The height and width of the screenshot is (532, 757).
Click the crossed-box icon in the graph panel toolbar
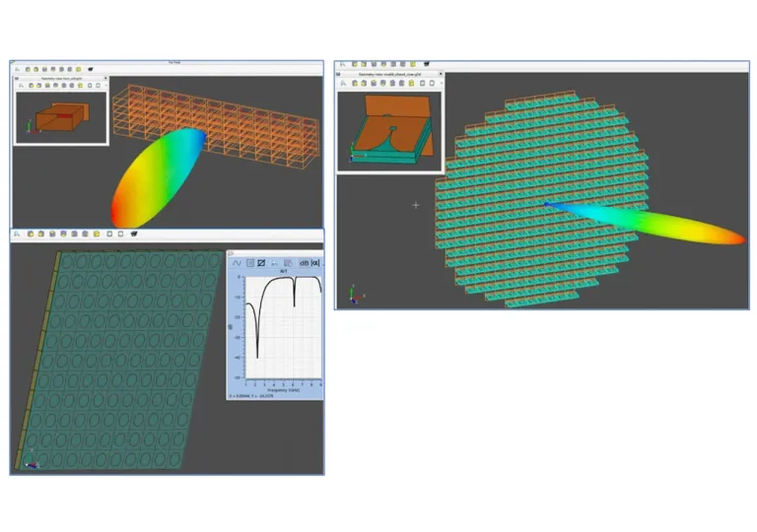pyautogui.click(x=261, y=263)
